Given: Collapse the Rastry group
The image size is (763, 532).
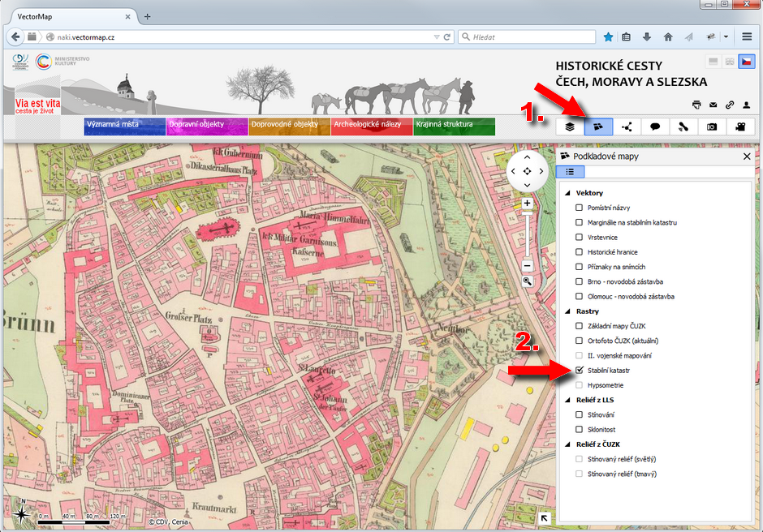Looking at the screenshot, I should click(568, 311).
